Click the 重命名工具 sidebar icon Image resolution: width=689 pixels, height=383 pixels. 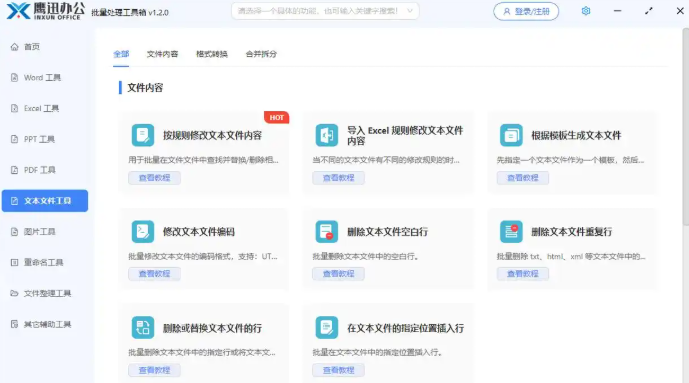click(x=15, y=262)
